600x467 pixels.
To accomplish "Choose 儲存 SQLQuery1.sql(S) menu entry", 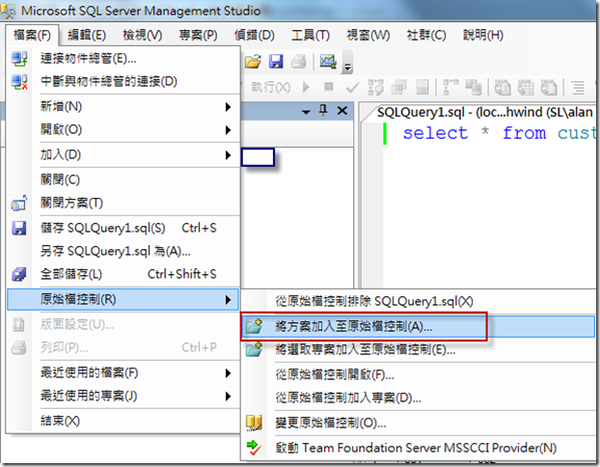I will [x=123, y=228].
